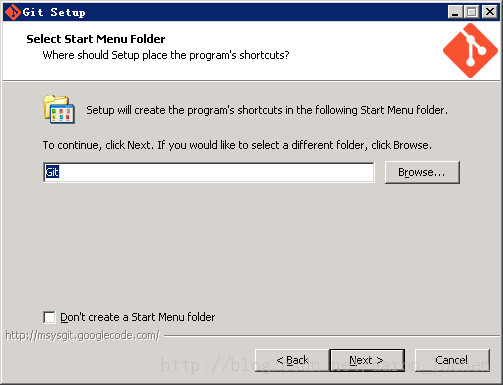This screenshot has height=385, width=503.
Task: Click the Start Menu folder icon
Action: 59,109
